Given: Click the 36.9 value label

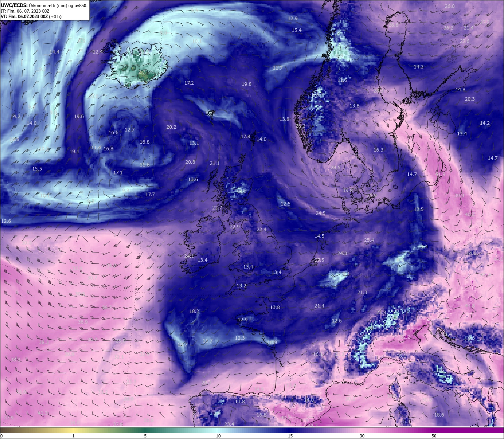Looking at the screenshot, I should [x=83, y=322].
